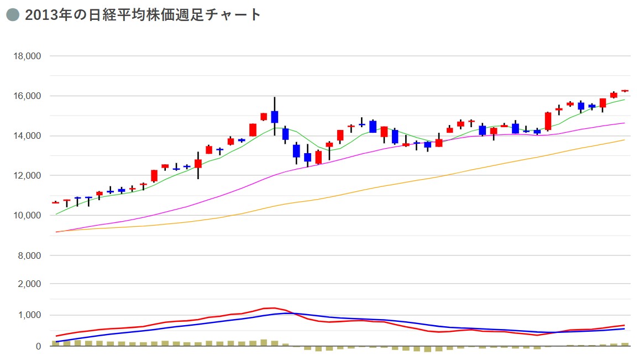
Task: Click the 8,000 price axis label
Action: (x=29, y=255)
